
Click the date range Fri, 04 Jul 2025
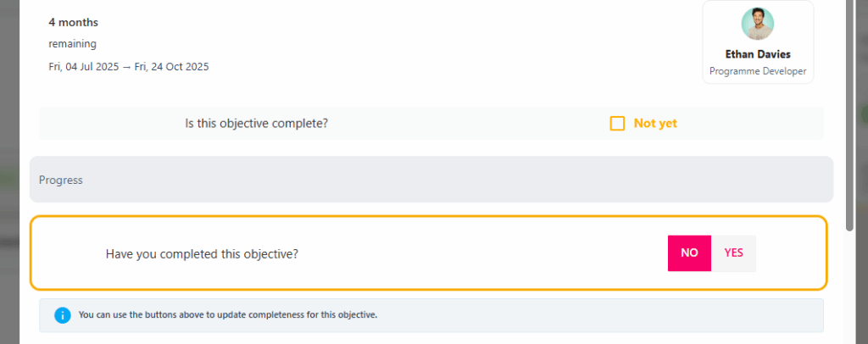pyautogui.click(x=84, y=67)
